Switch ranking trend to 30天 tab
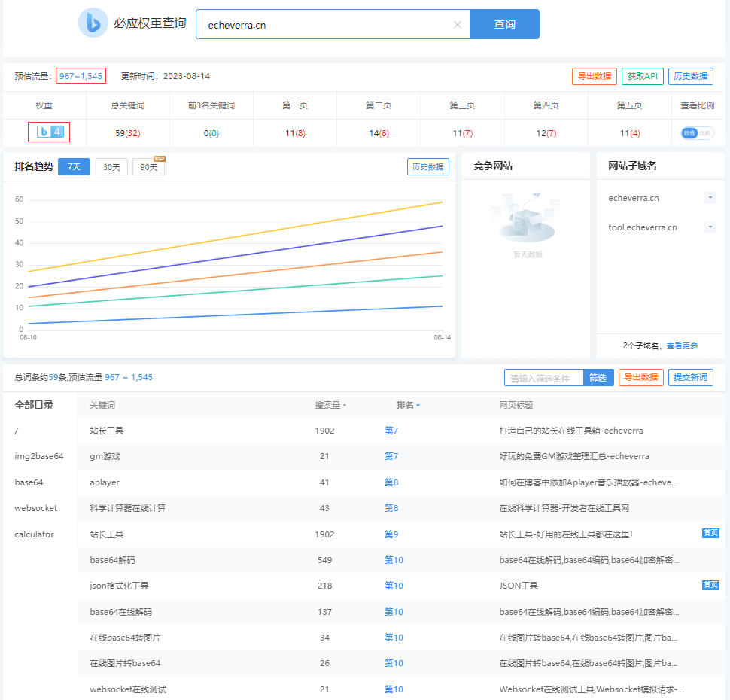Viewport: 730px width, 700px height. pos(111,167)
